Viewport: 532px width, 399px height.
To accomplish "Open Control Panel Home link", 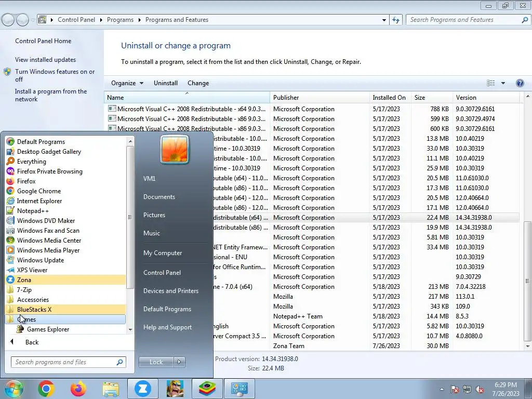I will tap(43, 41).
